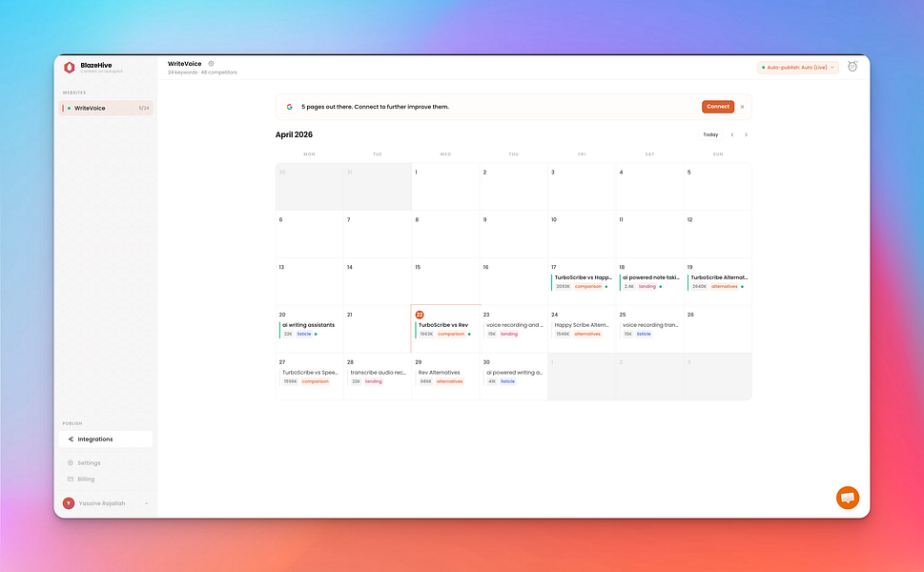The height and width of the screenshot is (572, 924).
Task: Select the April 10 day cell
Action: click(x=582, y=234)
